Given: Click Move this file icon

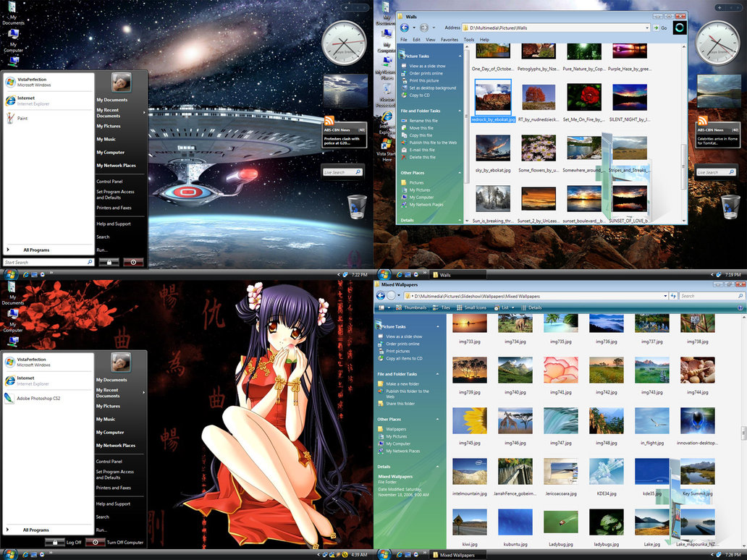Looking at the screenshot, I should (x=403, y=128).
